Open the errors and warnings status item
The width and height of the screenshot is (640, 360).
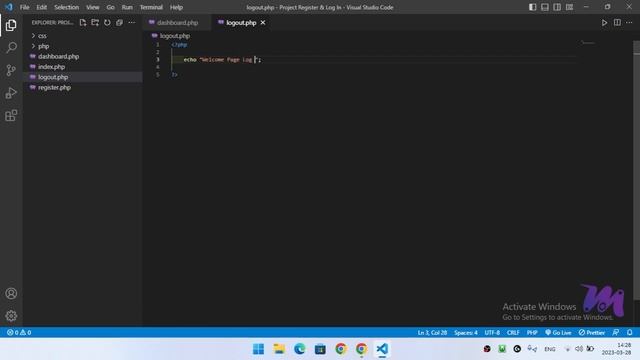click(x=19, y=333)
